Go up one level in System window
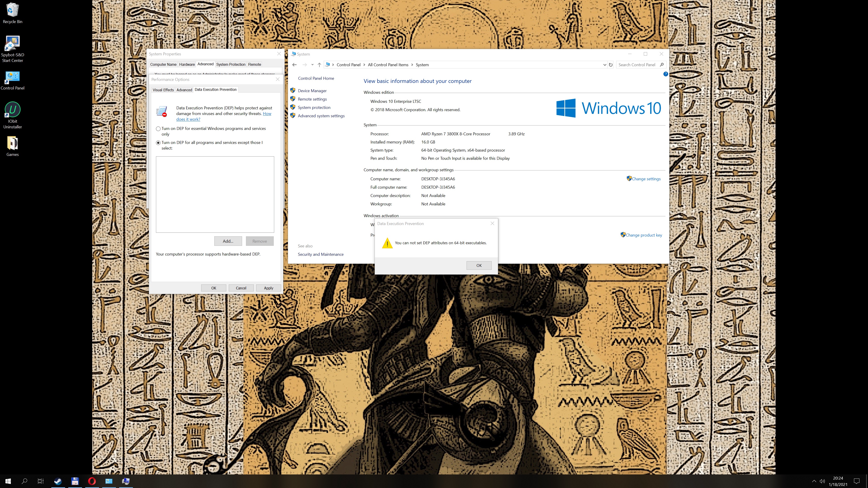Image resolution: width=868 pixels, height=488 pixels. (x=319, y=65)
